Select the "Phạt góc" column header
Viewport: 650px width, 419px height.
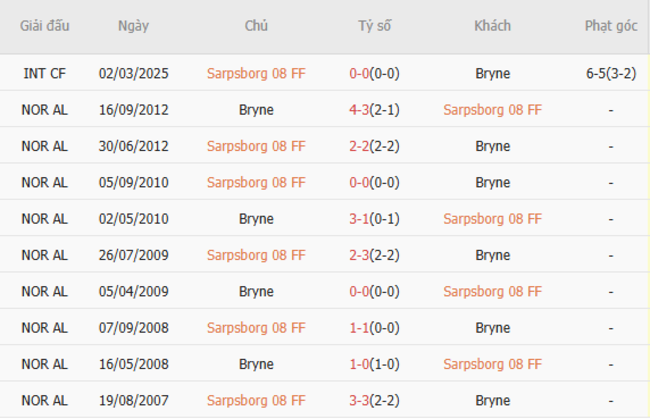tap(610, 26)
